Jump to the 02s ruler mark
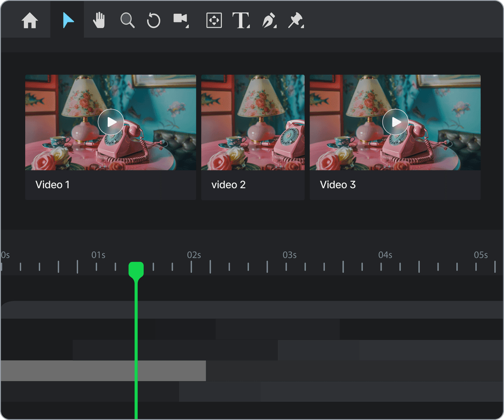504x420 pixels. click(x=194, y=255)
